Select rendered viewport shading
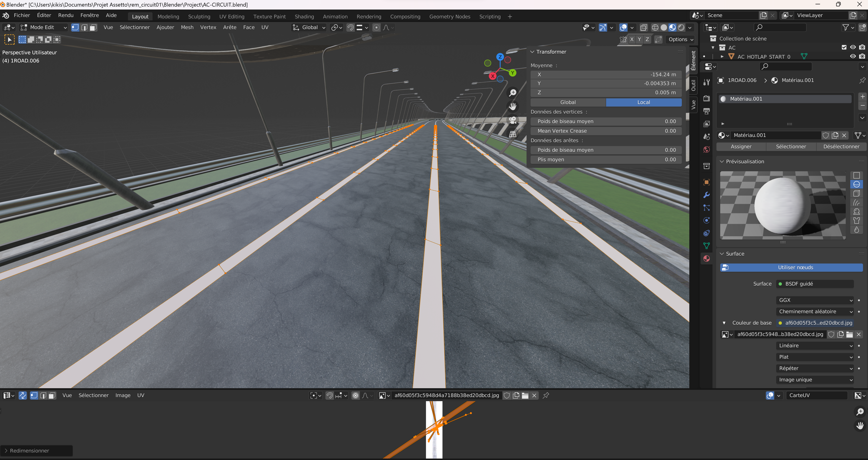Viewport: 868px width, 460px height. click(x=681, y=27)
